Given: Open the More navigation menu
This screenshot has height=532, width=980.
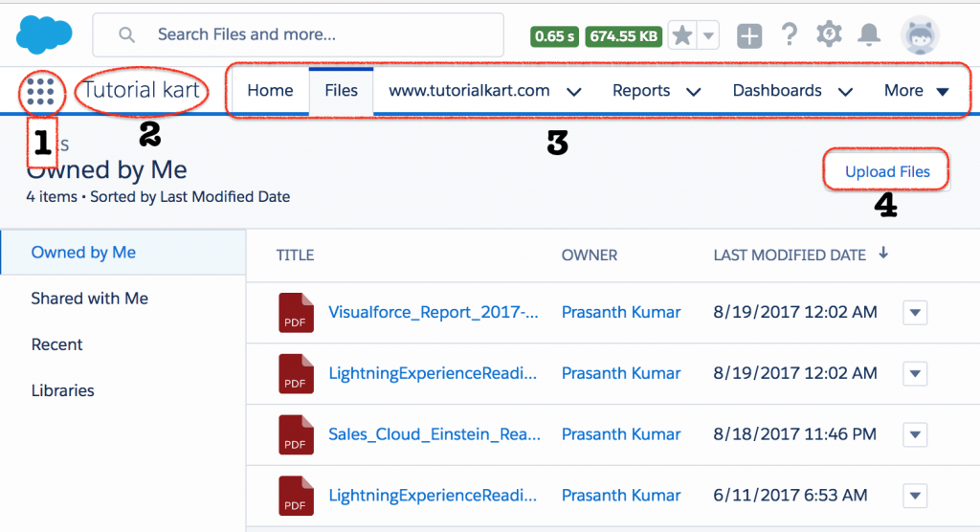Looking at the screenshot, I should coord(916,91).
